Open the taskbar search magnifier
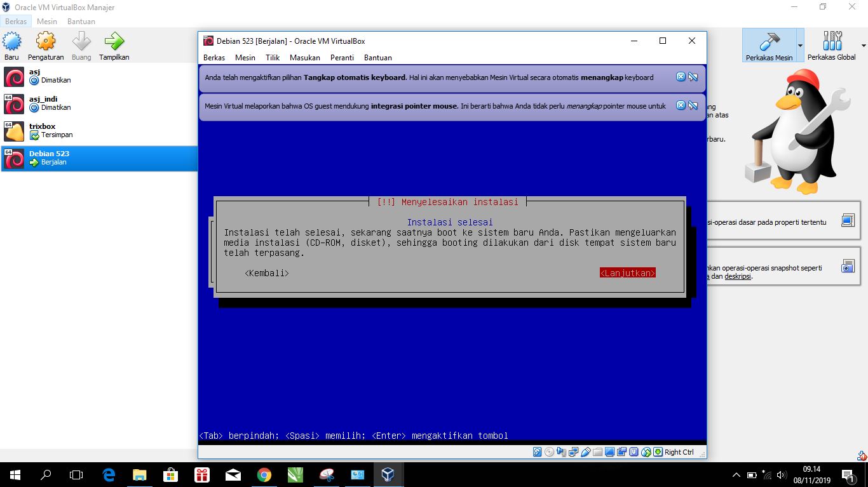868x487 pixels. pyautogui.click(x=46, y=474)
